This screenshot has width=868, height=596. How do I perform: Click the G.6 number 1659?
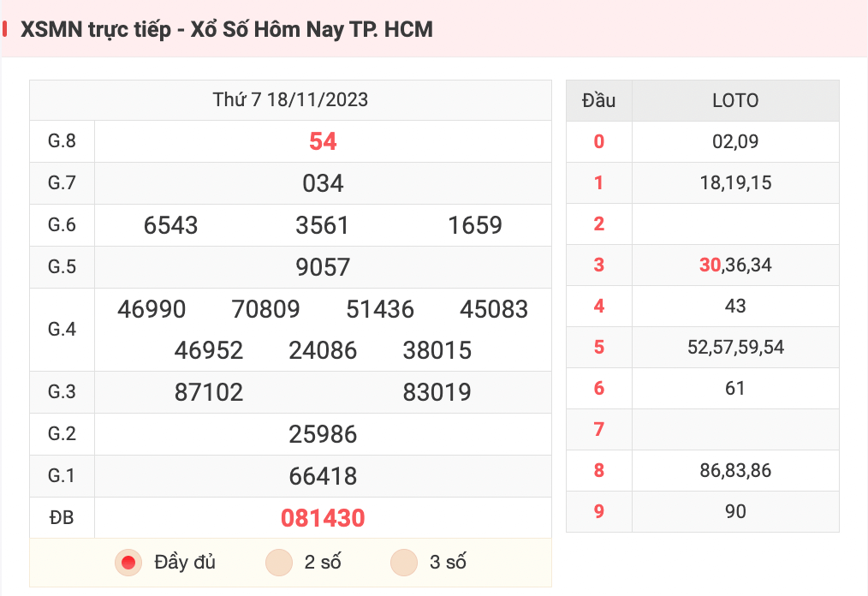click(475, 225)
